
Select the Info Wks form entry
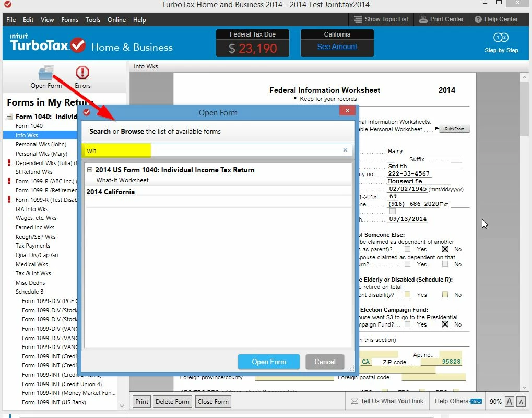coord(40,135)
